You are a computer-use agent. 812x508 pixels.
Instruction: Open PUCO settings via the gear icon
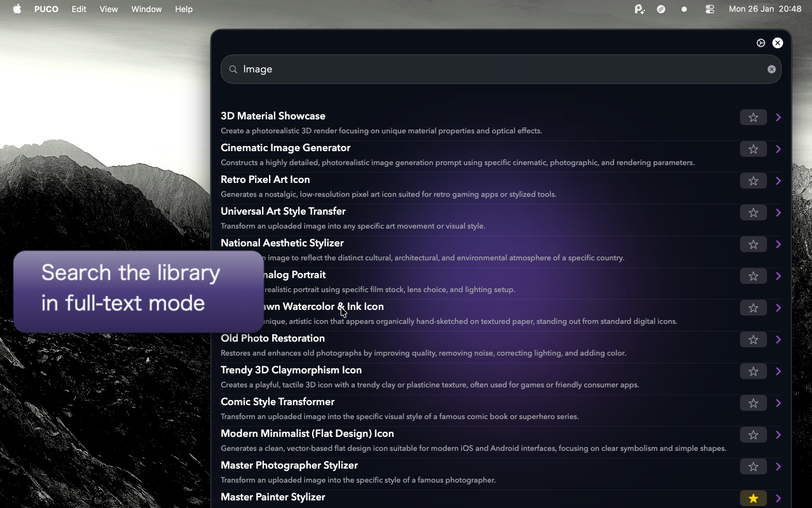pos(761,43)
